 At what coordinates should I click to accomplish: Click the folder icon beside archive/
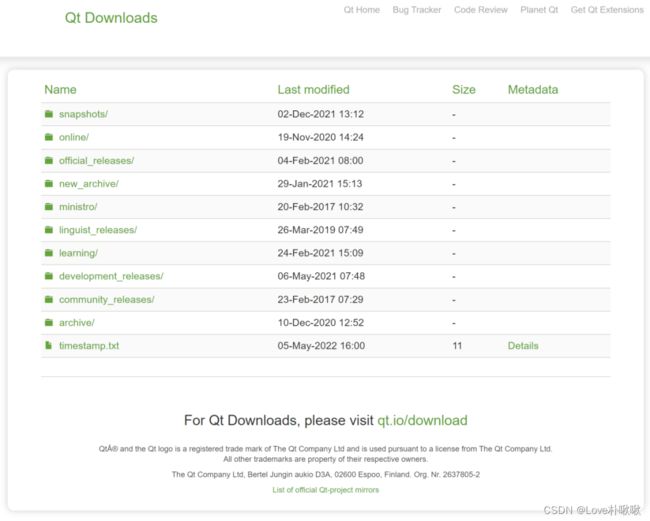coord(49,322)
